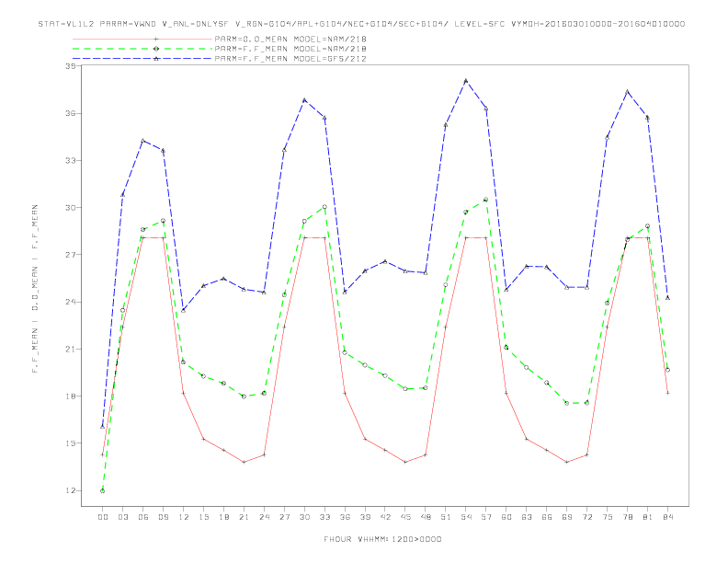
Task: Click the FHOUR VHHMM axis label
Action: 382,539
